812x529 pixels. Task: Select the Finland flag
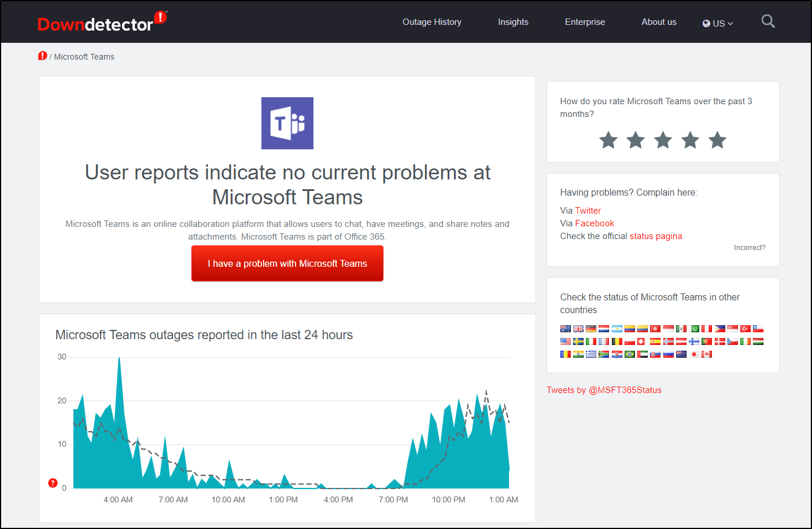tap(694, 341)
